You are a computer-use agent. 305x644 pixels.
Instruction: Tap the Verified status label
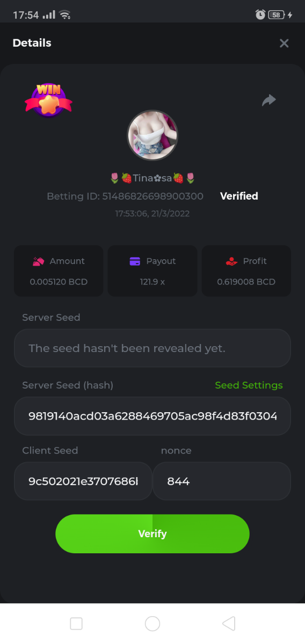coord(239,196)
